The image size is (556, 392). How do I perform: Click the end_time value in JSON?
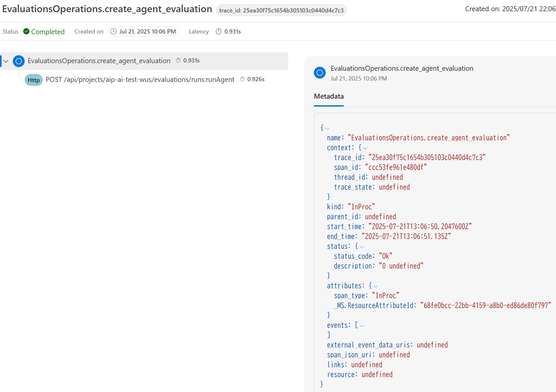tap(406, 236)
